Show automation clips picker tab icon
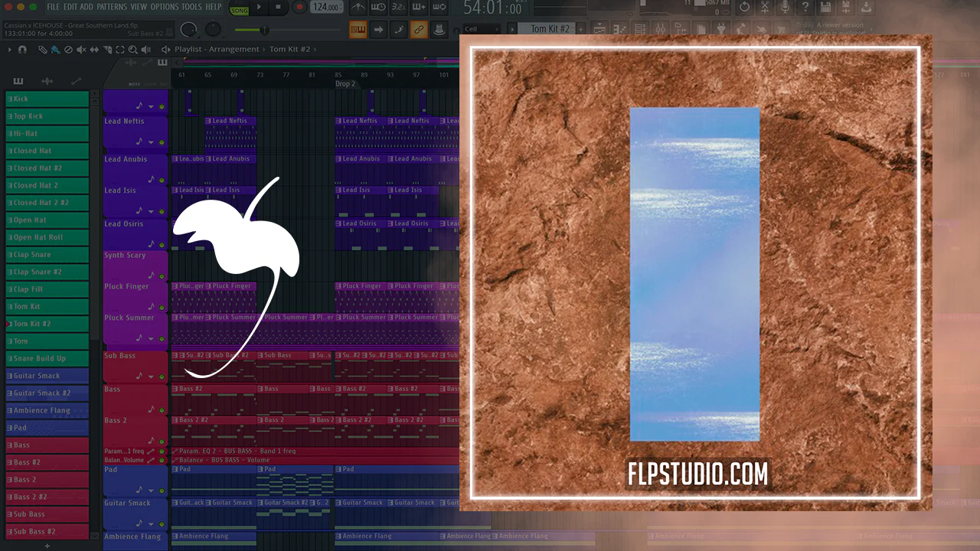The image size is (980, 551). [76, 81]
